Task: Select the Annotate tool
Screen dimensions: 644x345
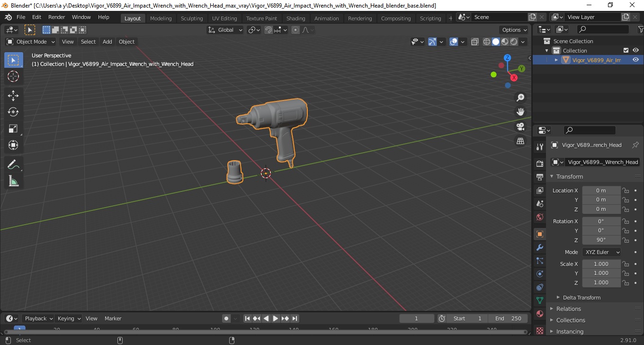Action: click(13, 165)
